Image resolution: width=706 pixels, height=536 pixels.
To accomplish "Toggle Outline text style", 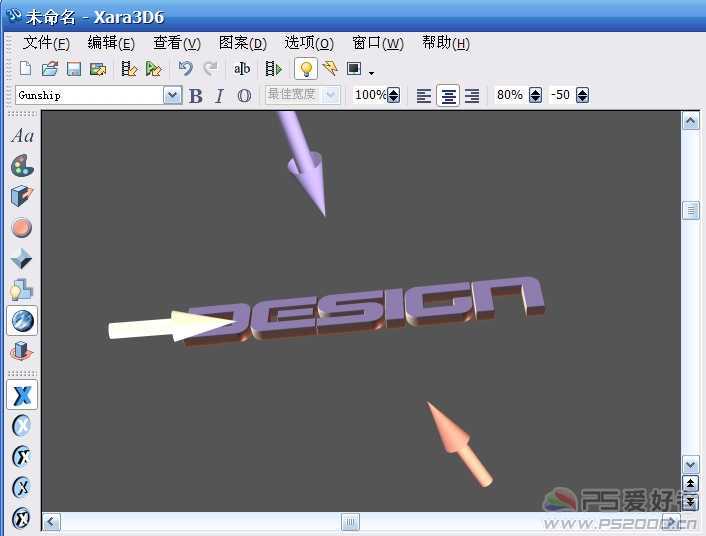I will (x=244, y=95).
